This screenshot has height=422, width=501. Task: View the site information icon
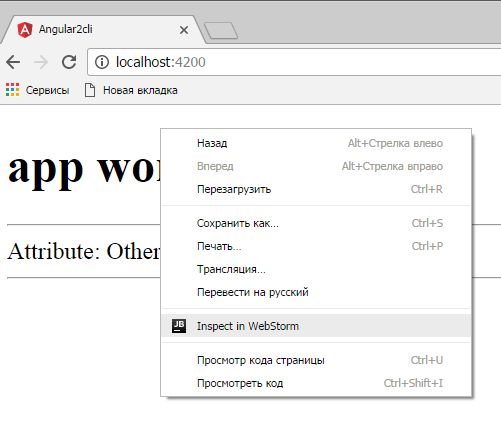(x=102, y=62)
